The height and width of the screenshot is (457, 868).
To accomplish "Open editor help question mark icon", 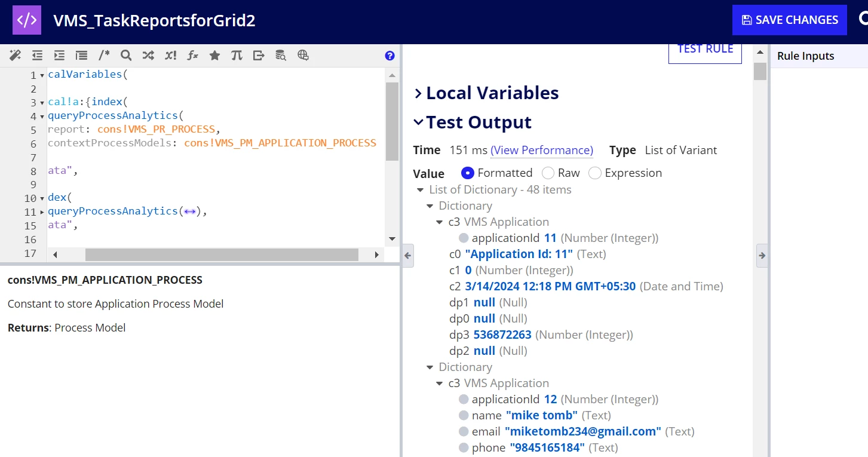I will (x=389, y=56).
